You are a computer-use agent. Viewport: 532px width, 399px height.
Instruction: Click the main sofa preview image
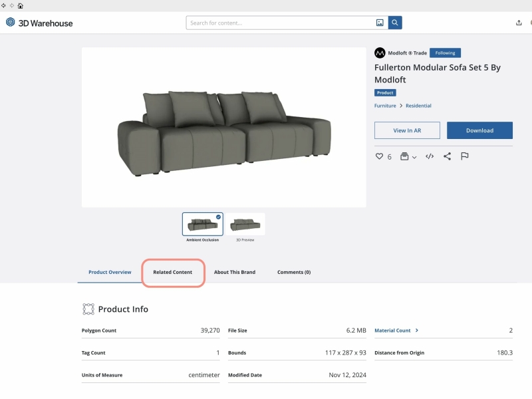pyautogui.click(x=224, y=127)
